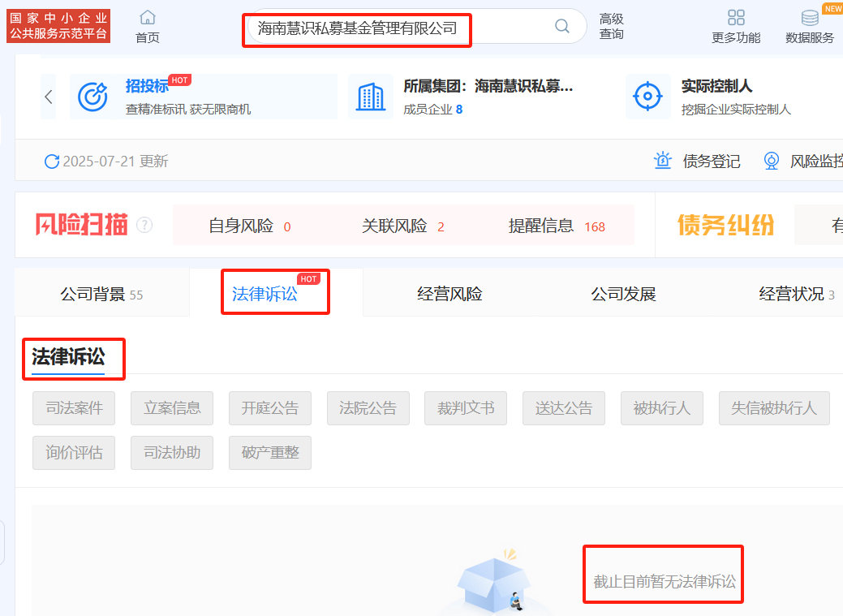Click text 查精准标讯 获无限商机
Screen dimensions: 843x616
(188, 110)
